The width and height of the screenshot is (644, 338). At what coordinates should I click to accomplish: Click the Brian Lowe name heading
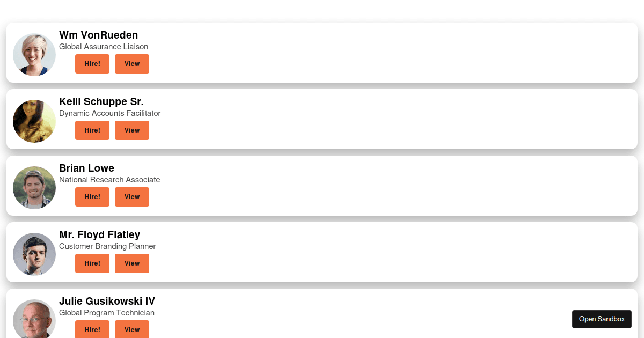click(x=87, y=168)
